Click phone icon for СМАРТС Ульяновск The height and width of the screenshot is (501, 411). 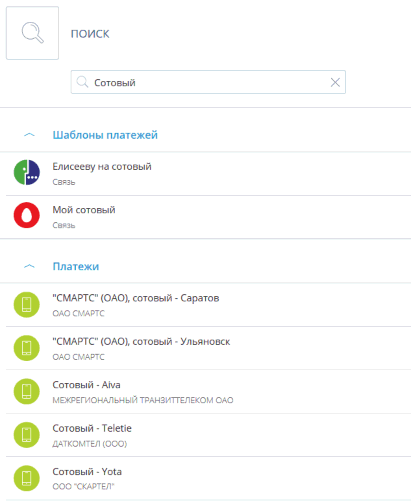coord(27,348)
